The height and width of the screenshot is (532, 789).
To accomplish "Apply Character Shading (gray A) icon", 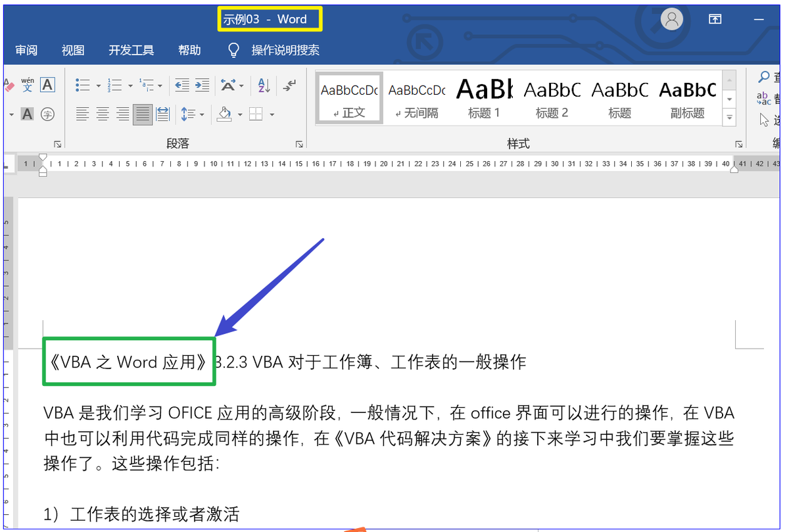I will [27, 114].
